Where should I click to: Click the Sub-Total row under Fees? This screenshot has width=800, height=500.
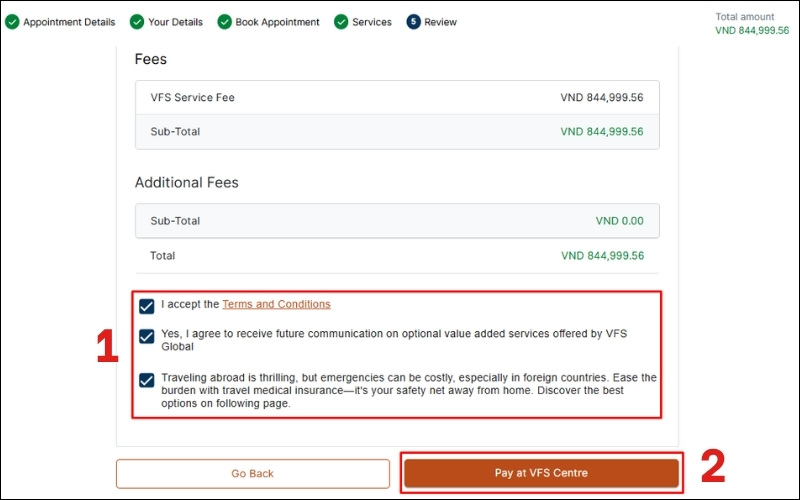point(397,131)
